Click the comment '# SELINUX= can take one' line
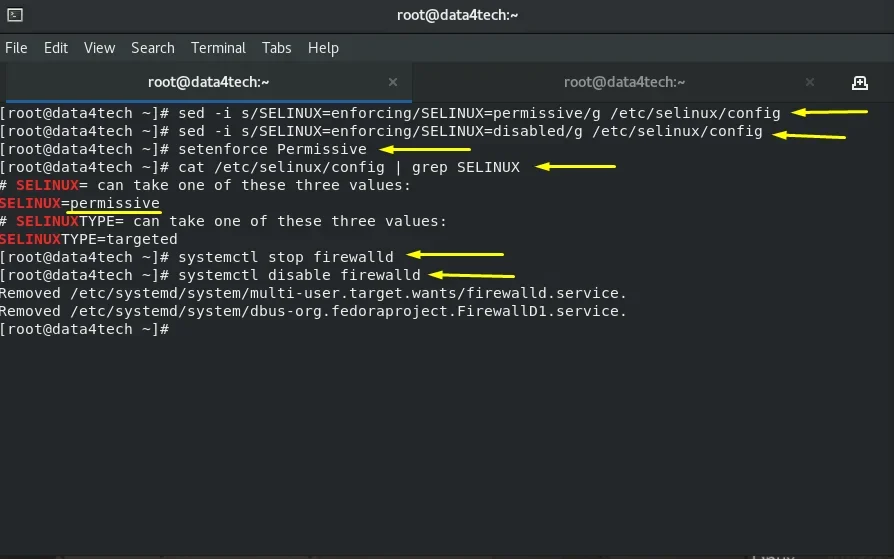This screenshot has width=894, height=559. coord(205,185)
